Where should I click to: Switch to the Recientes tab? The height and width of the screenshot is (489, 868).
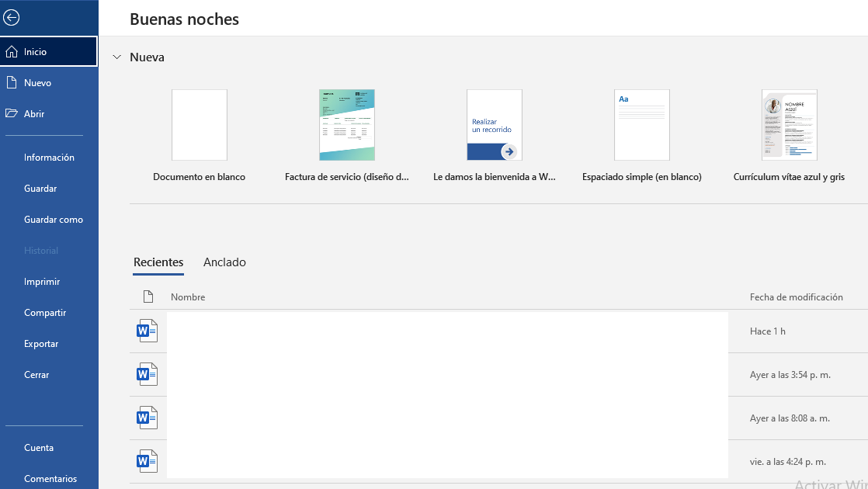[158, 262]
